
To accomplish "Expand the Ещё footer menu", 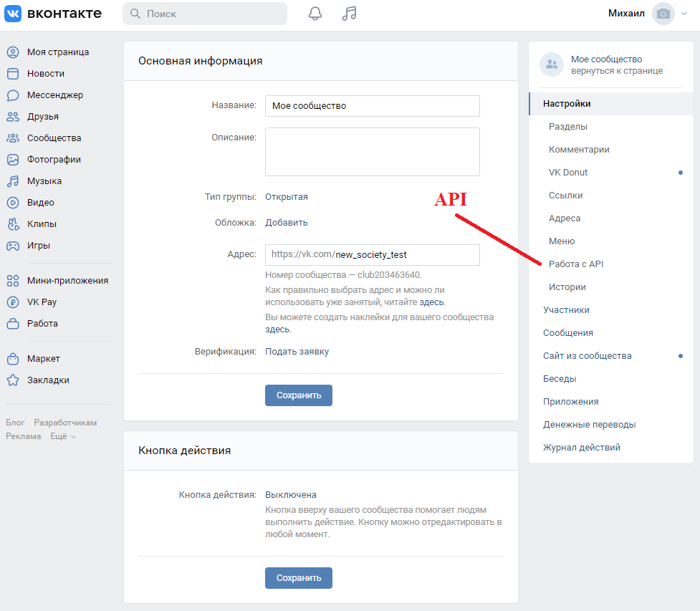I will click(x=63, y=436).
